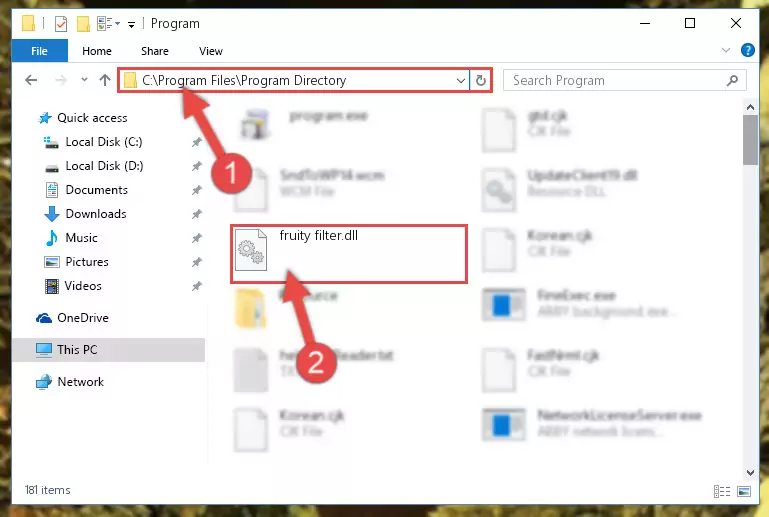Click the vertical scrollbar thumb
This screenshot has height=517, width=769.
[750, 140]
